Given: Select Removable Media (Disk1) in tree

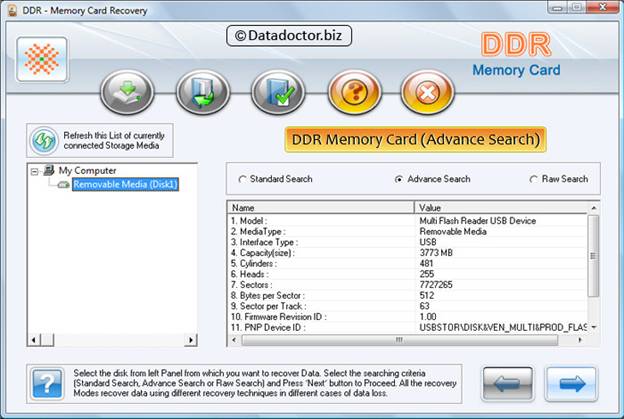Looking at the screenshot, I should [x=125, y=184].
